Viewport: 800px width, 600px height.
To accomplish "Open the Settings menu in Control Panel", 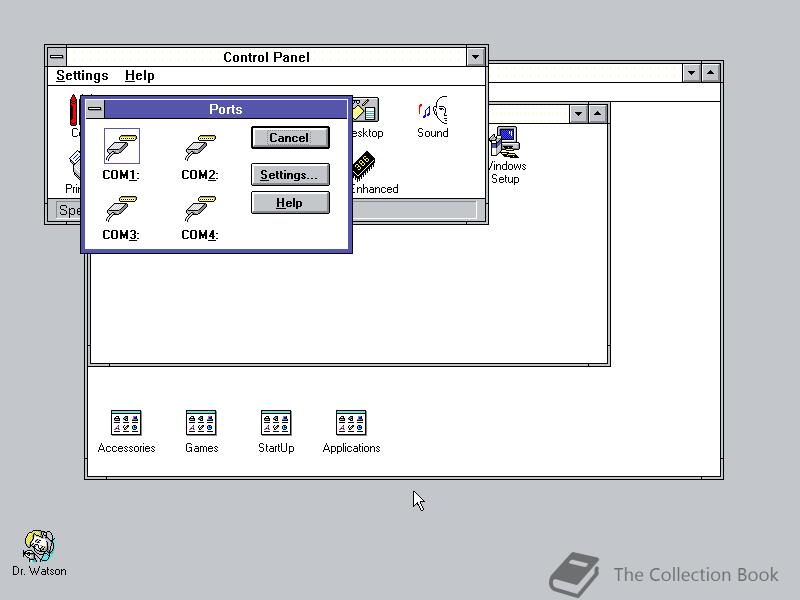I will (82, 76).
